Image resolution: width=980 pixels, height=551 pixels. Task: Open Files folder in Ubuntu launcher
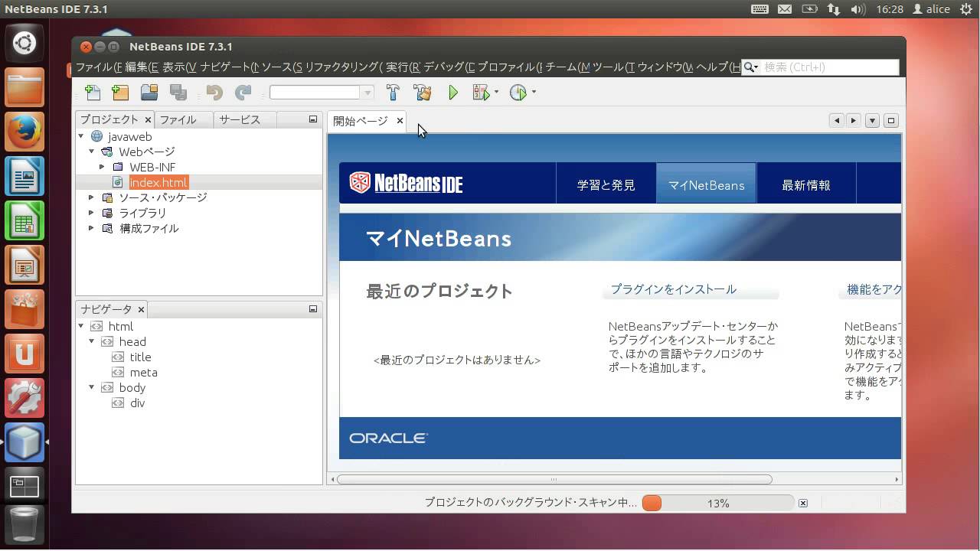[x=24, y=87]
